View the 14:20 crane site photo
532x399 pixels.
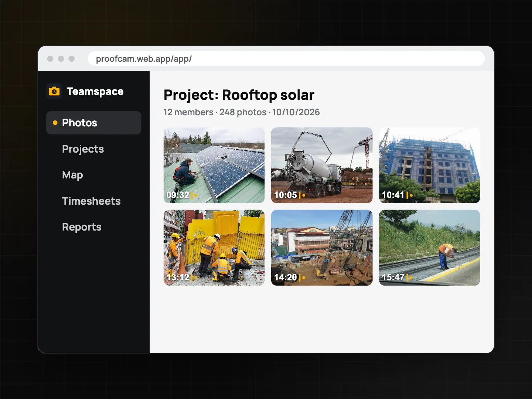point(322,248)
